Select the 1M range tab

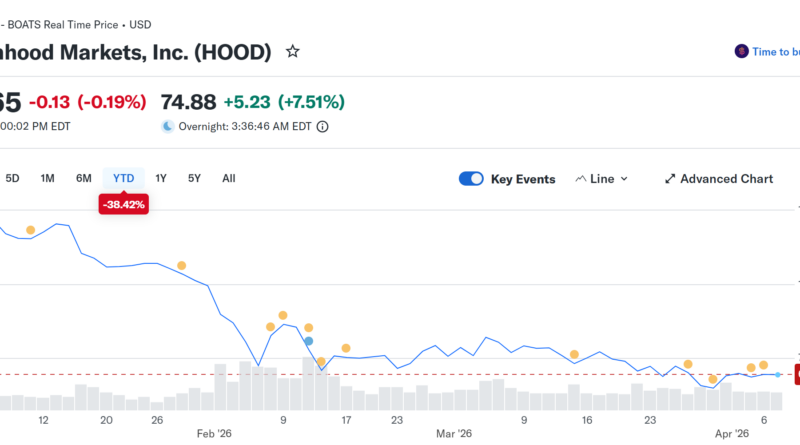point(47,178)
